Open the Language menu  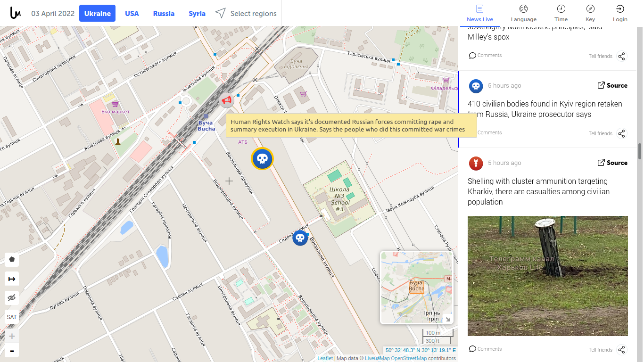click(523, 13)
